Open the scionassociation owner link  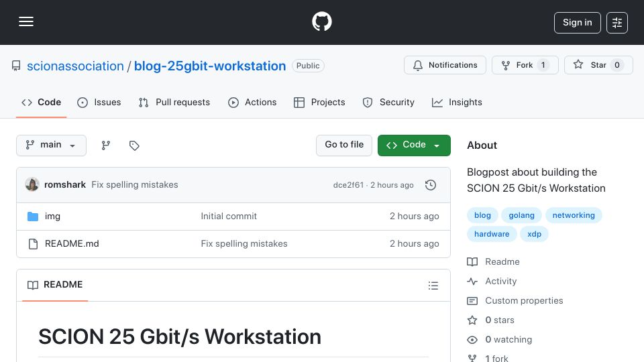point(75,66)
